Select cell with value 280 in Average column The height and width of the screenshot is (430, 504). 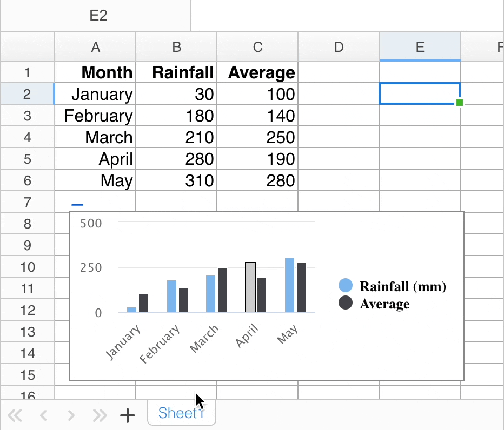pos(257,180)
